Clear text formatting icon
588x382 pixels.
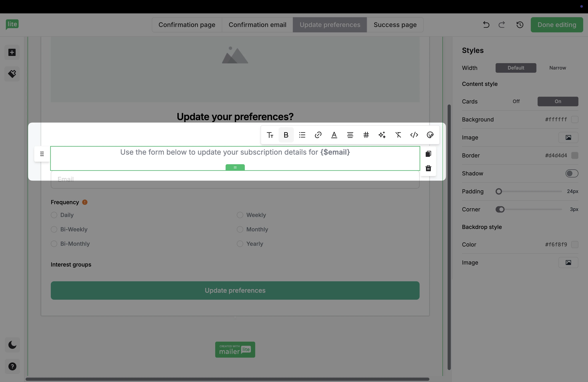click(x=398, y=135)
